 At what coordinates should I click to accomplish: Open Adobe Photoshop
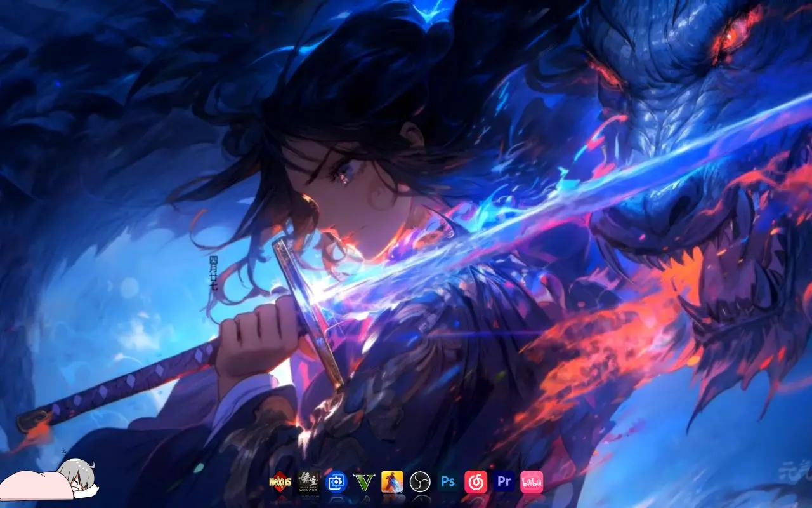point(448,482)
